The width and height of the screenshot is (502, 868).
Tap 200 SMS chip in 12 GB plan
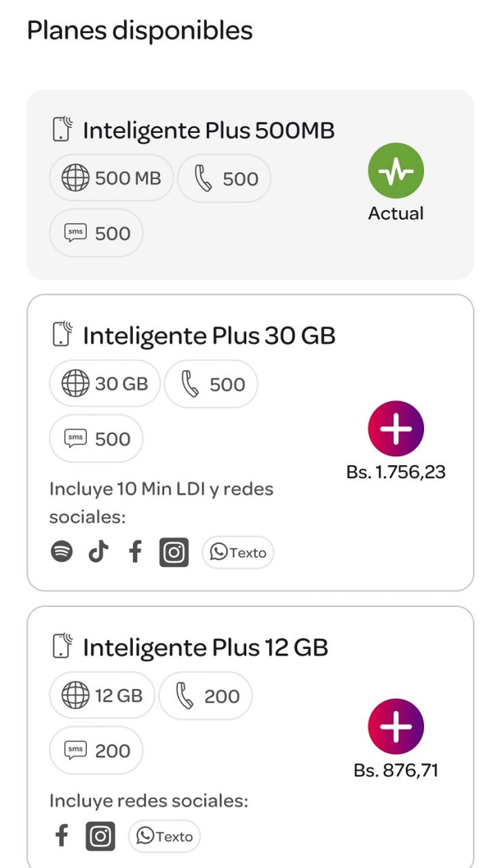[96, 751]
